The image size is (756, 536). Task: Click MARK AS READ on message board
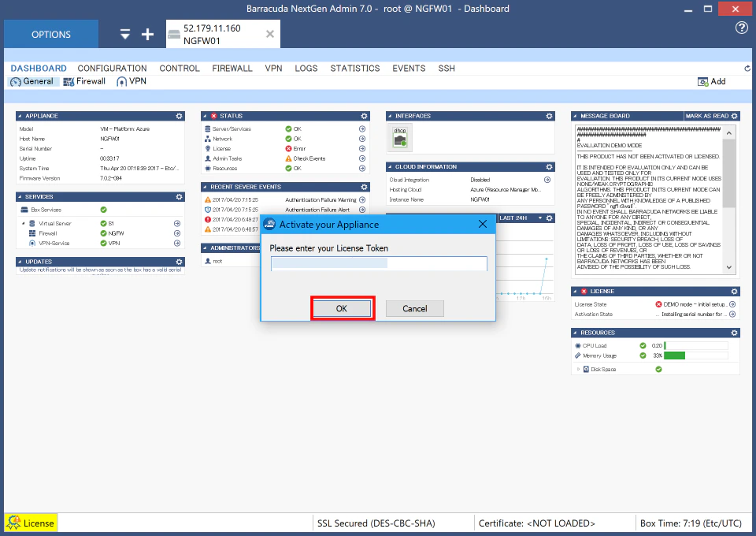[707, 117]
